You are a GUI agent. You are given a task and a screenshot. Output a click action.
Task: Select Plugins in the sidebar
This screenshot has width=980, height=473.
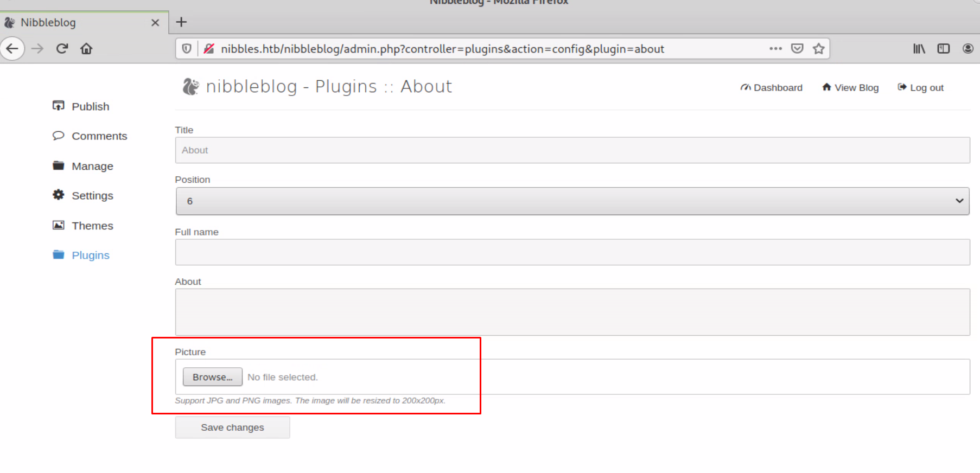[x=90, y=255]
